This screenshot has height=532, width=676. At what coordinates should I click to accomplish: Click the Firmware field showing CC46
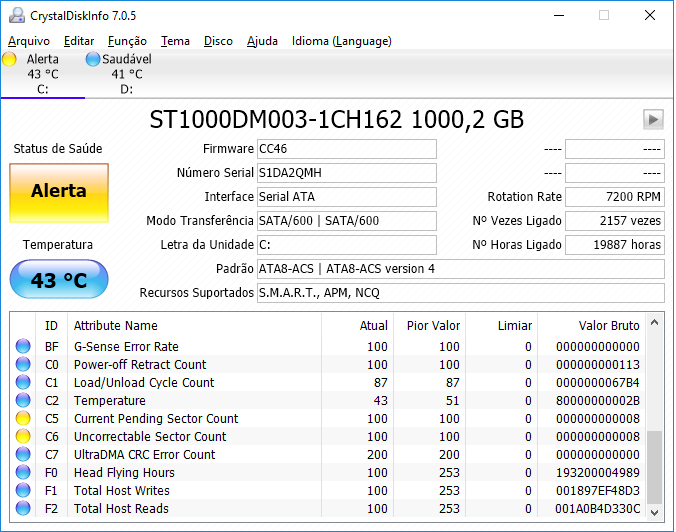[x=347, y=149]
